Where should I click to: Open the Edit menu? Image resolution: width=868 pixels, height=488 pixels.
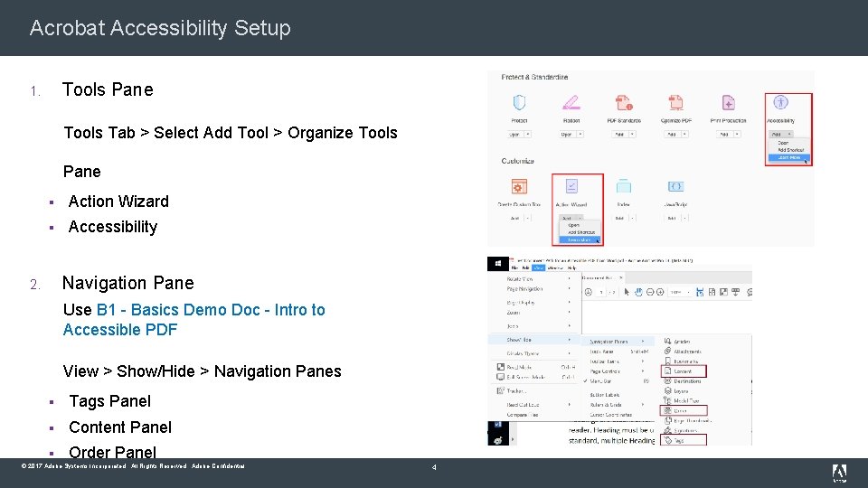[x=525, y=267]
